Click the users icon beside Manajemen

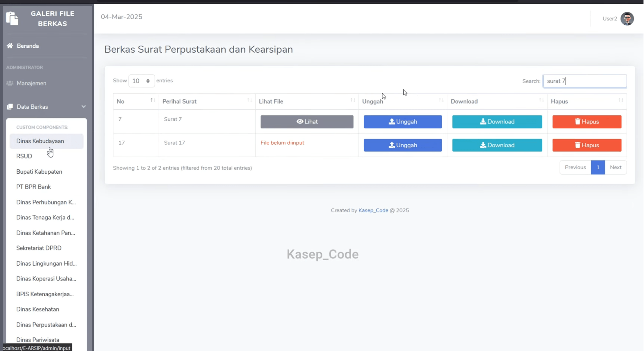click(10, 83)
